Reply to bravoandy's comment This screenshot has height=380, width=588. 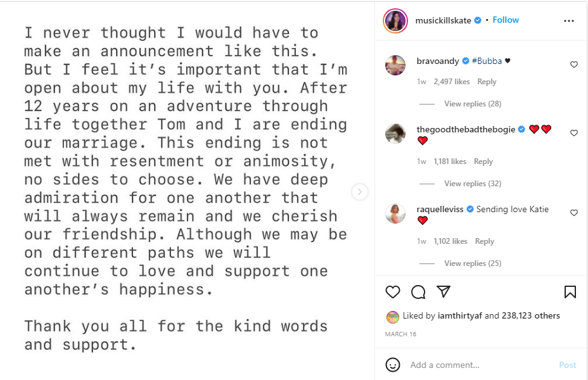[x=487, y=82]
